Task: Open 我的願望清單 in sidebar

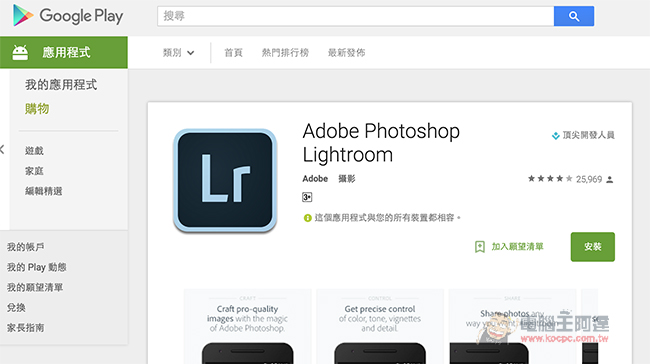Action: [x=35, y=287]
